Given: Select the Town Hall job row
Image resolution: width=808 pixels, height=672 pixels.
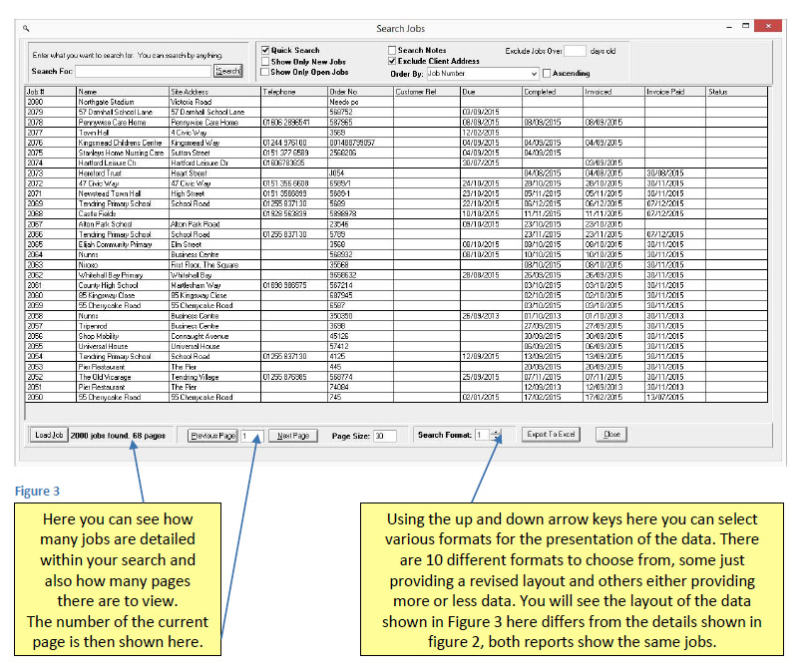Looking at the screenshot, I should click(396, 133).
